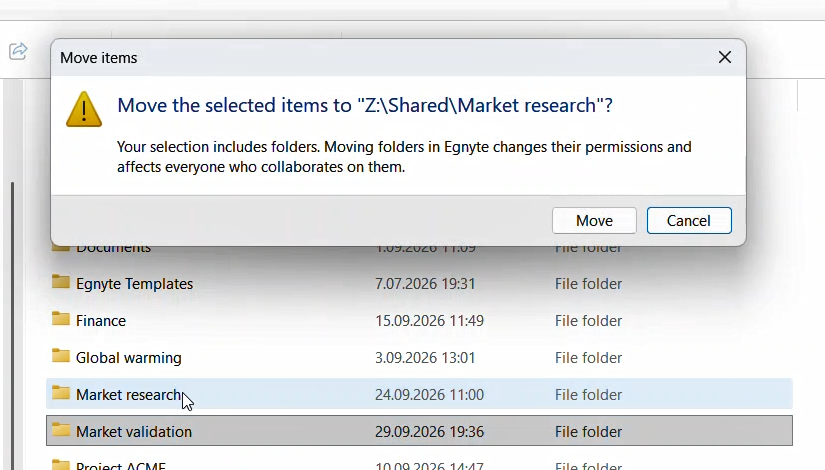
Task: Confirm with the Move button
Action: click(x=594, y=221)
